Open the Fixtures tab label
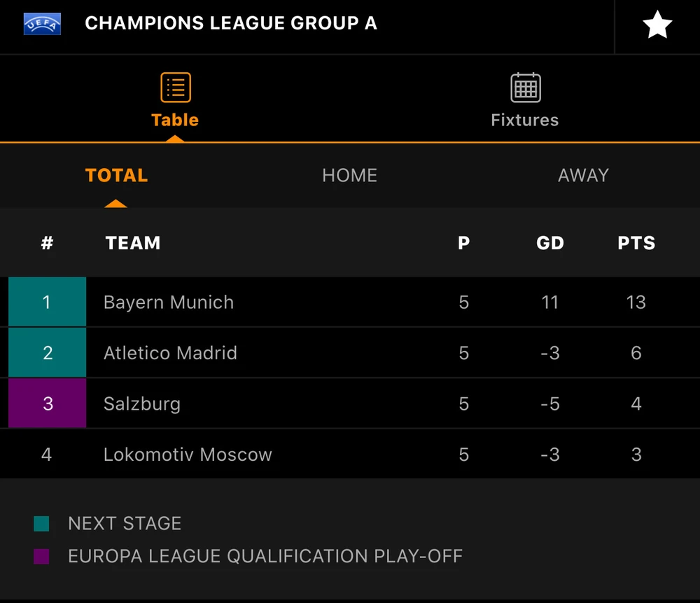This screenshot has height=603, width=700. point(525,120)
